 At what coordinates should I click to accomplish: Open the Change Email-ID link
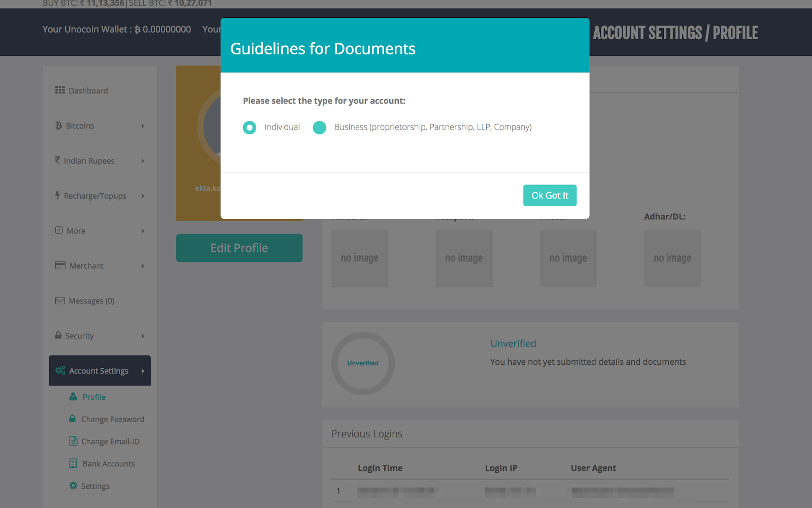(110, 441)
